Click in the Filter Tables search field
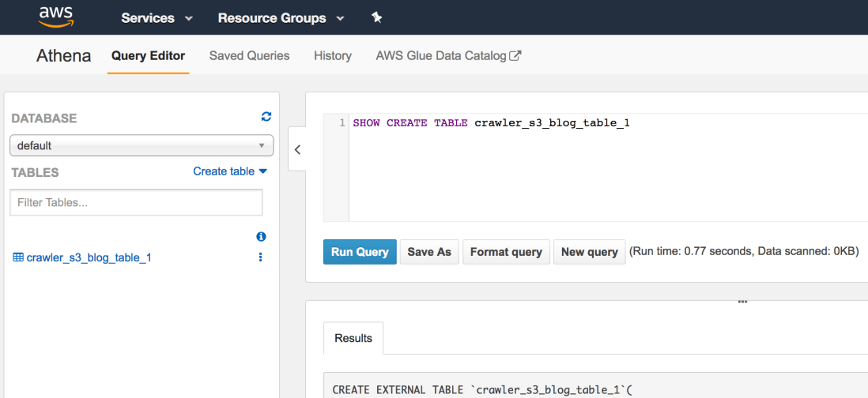868x398 pixels. (136, 203)
